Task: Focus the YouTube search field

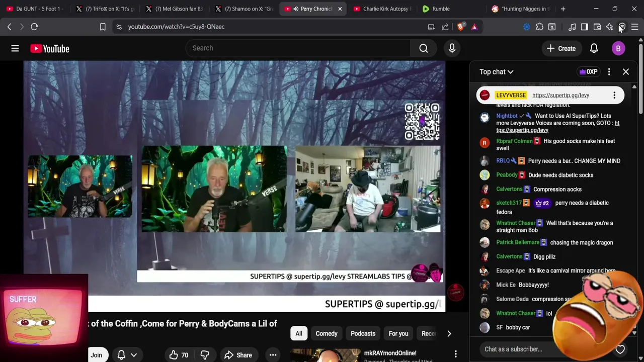Action: pyautogui.click(x=298, y=48)
